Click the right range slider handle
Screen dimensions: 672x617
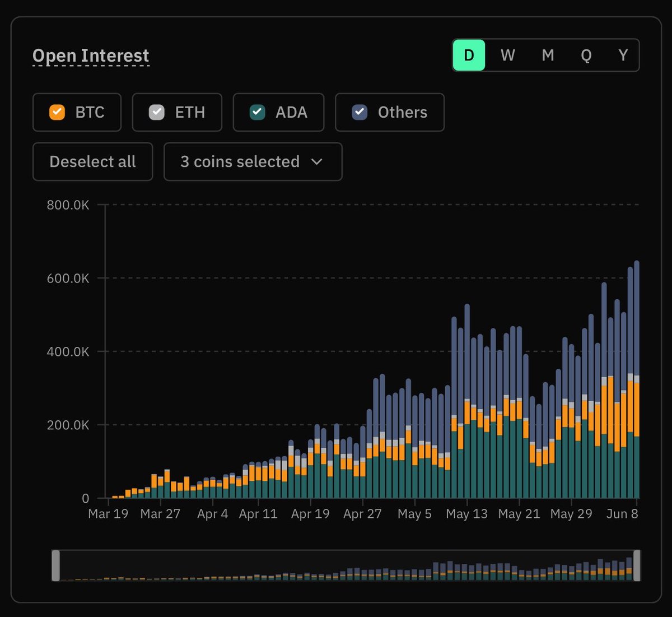click(637, 565)
